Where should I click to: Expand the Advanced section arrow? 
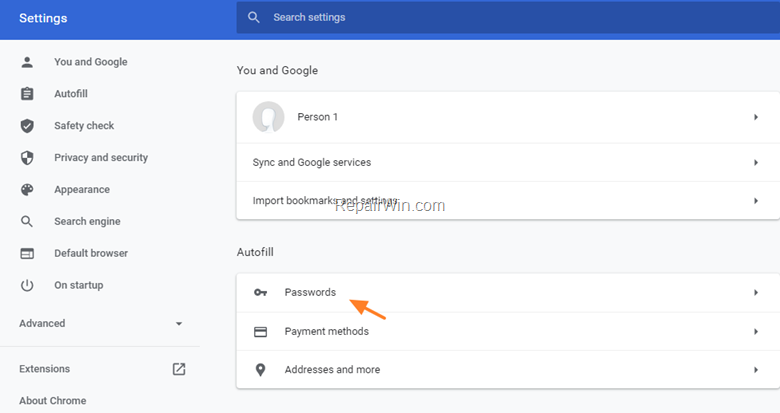[179, 323]
